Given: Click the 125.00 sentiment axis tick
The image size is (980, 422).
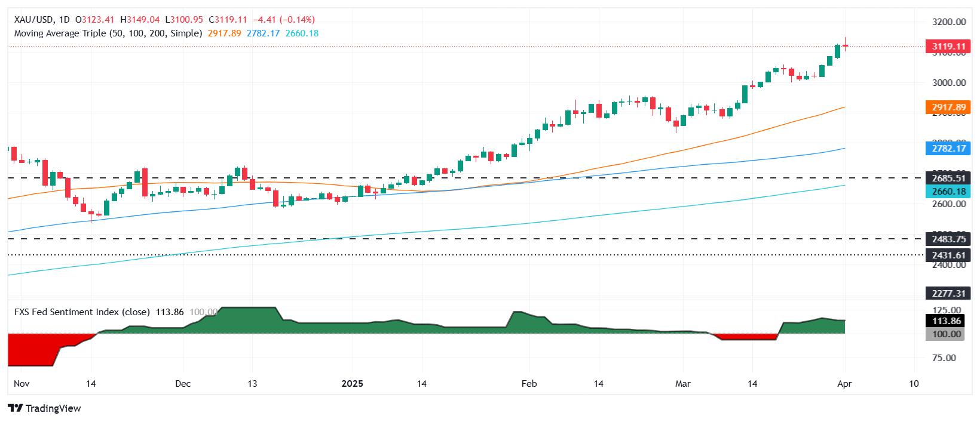Looking at the screenshot, I should [947, 310].
